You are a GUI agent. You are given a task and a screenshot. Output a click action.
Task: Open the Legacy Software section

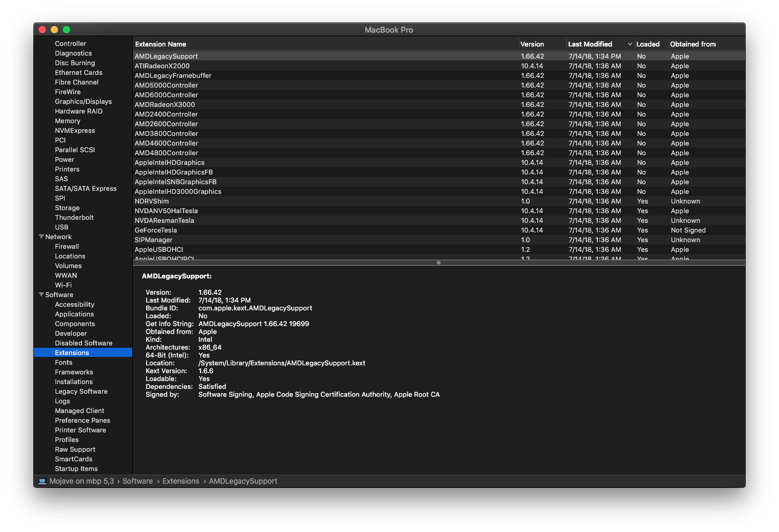point(82,391)
